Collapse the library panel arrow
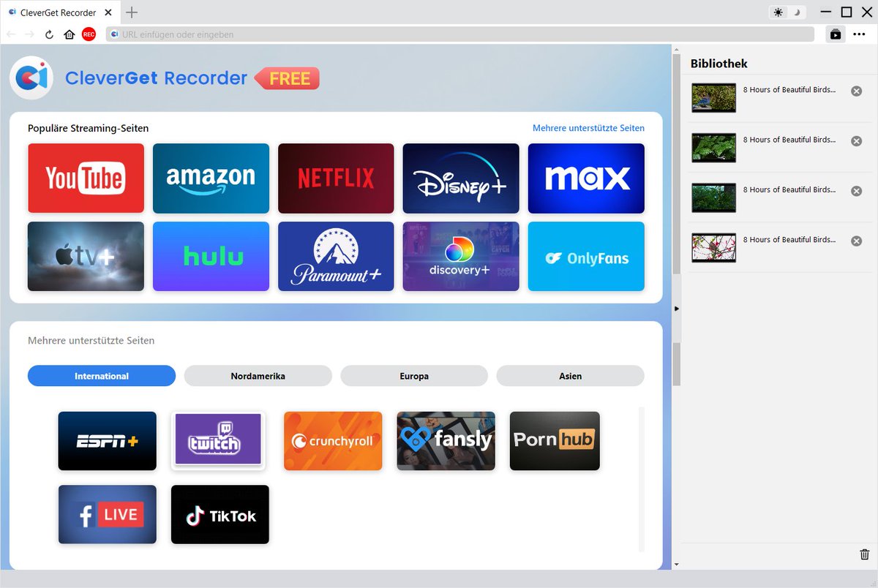This screenshot has width=878, height=588. (x=677, y=309)
